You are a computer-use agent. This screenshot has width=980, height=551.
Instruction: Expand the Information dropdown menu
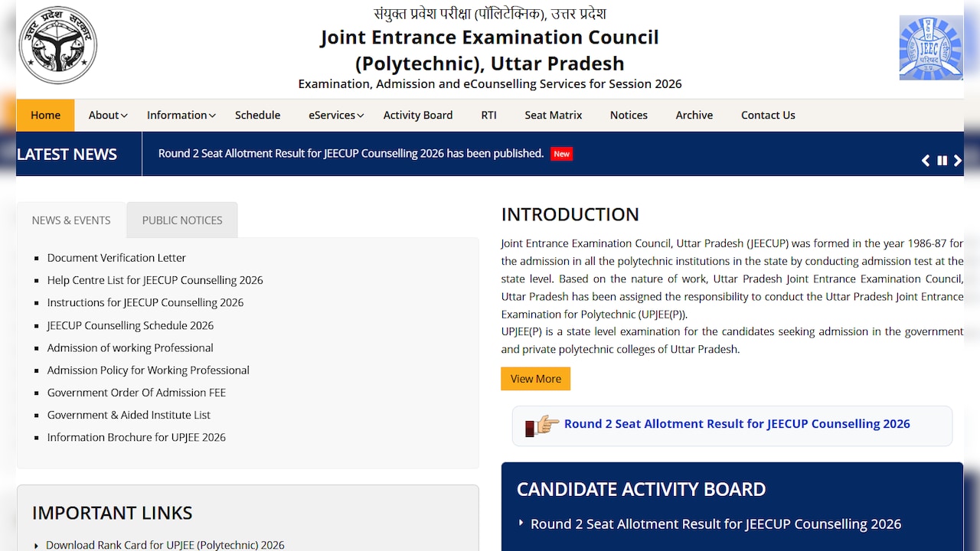[x=181, y=115]
